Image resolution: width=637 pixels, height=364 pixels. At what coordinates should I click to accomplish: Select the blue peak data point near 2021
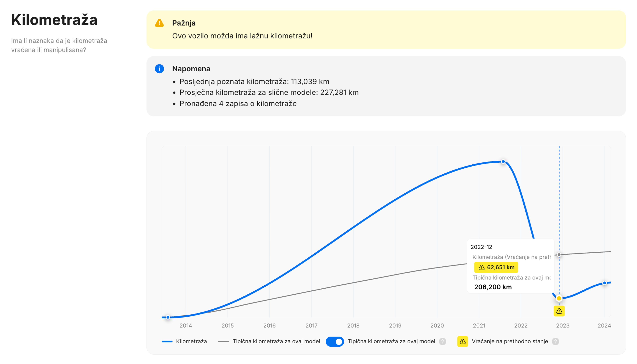coord(503,162)
